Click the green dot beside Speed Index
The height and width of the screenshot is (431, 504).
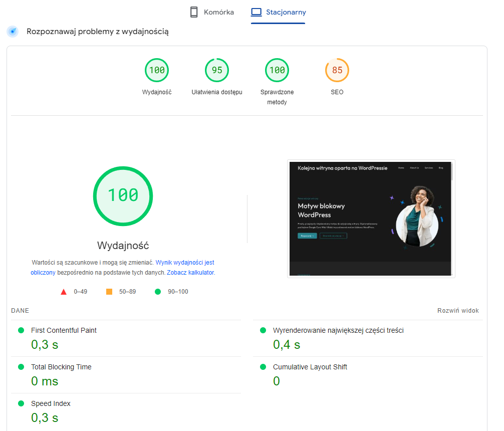tap(21, 403)
